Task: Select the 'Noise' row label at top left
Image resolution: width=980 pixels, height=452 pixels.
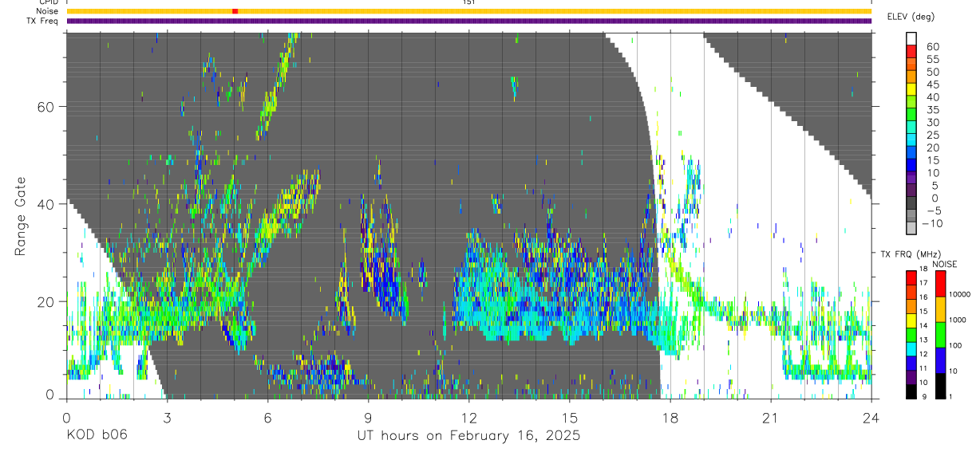Action: (48, 11)
